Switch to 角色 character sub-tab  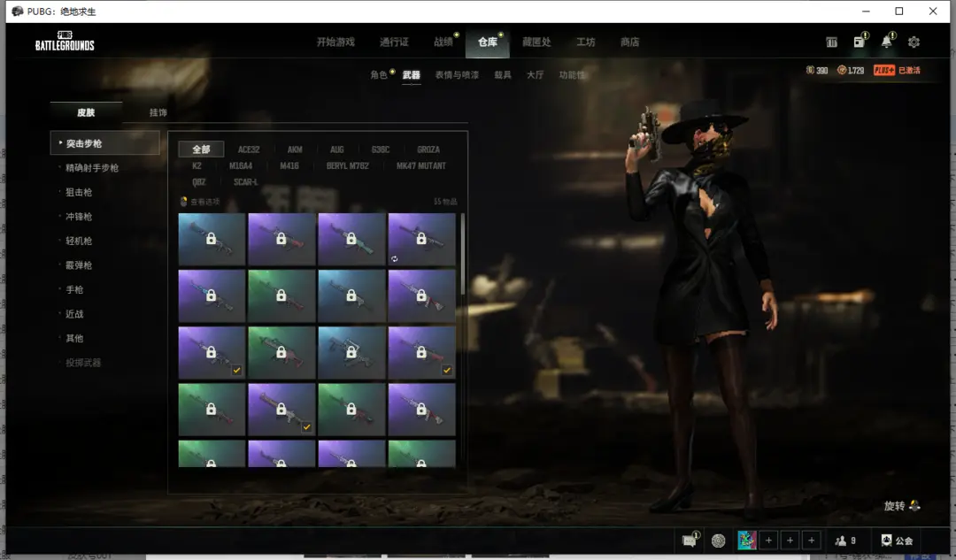pyautogui.click(x=379, y=75)
